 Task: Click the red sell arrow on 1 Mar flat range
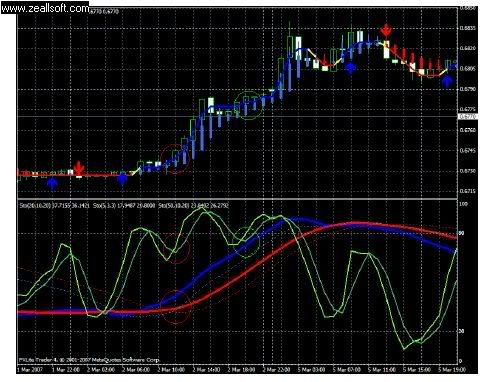pyautogui.click(x=79, y=168)
